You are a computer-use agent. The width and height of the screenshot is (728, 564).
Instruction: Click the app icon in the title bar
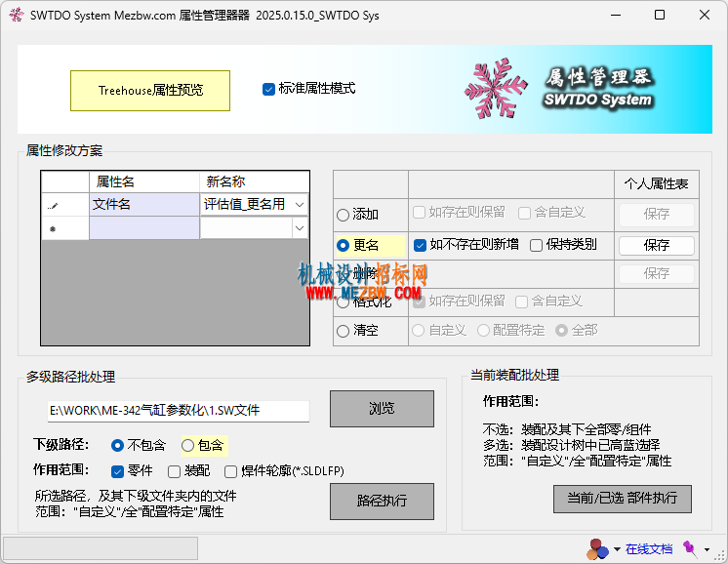(16, 16)
